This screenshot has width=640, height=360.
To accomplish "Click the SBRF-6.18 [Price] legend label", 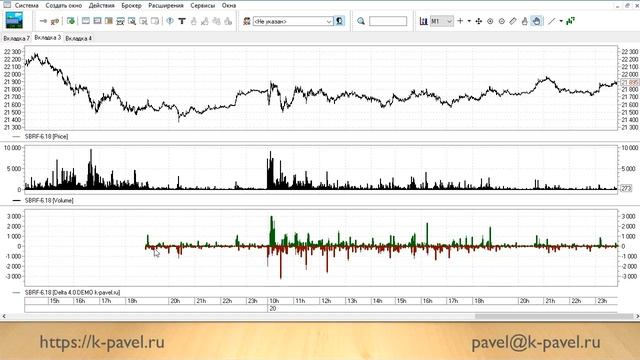I will point(47,137).
